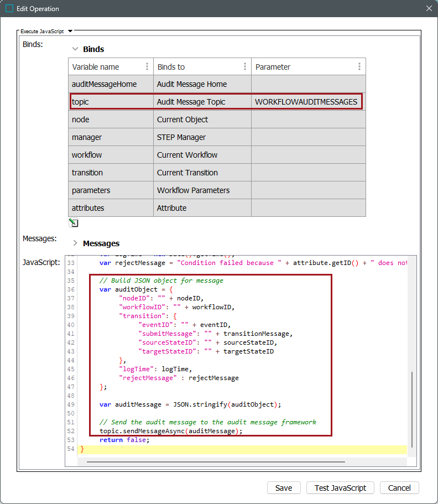This screenshot has height=504, width=438.
Task: Click the edit binds icon below the table
Action: pyautogui.click(x=73, y=223)
